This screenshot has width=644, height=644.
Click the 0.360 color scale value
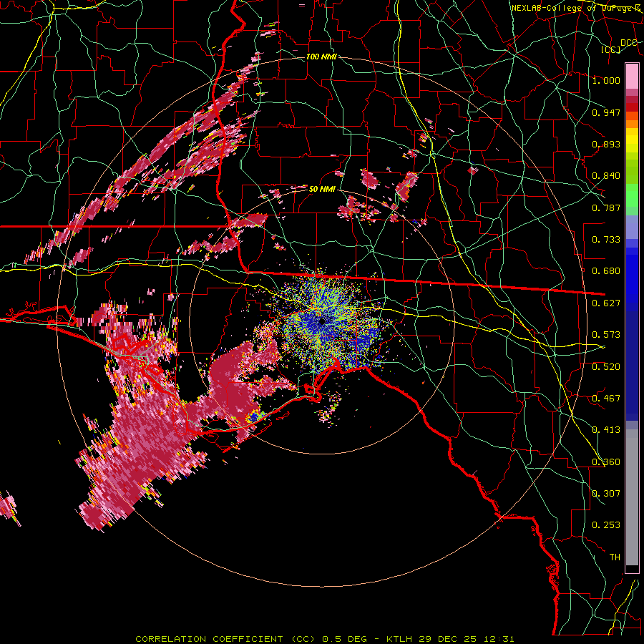coord(606,462)
